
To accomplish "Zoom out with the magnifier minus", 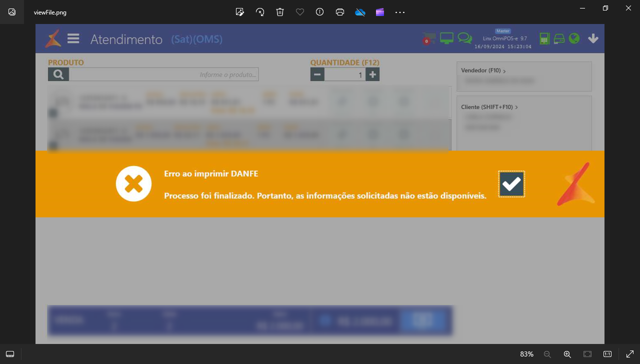I will pos(547,354).
